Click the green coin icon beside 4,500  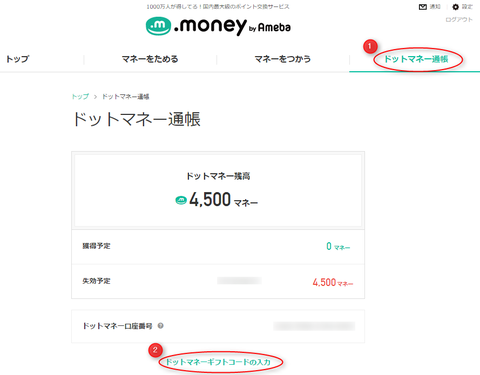pyautogui.click(x=181, y=200)
